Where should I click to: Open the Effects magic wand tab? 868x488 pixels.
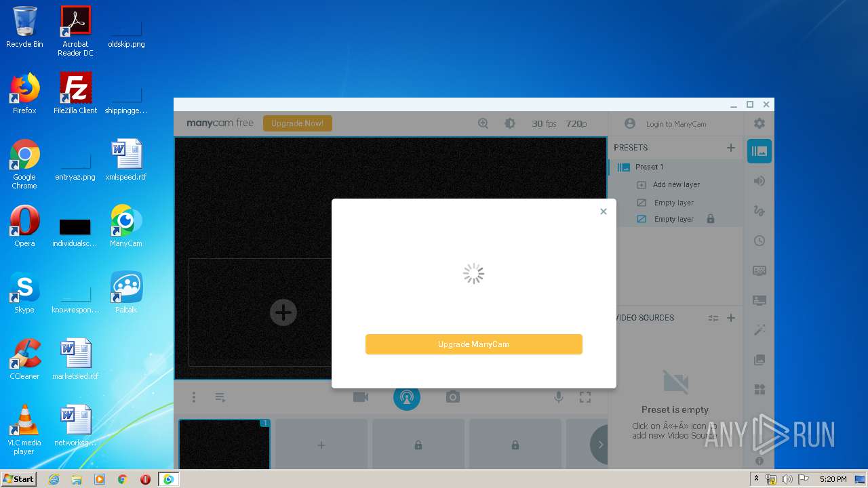coord(759,330)
